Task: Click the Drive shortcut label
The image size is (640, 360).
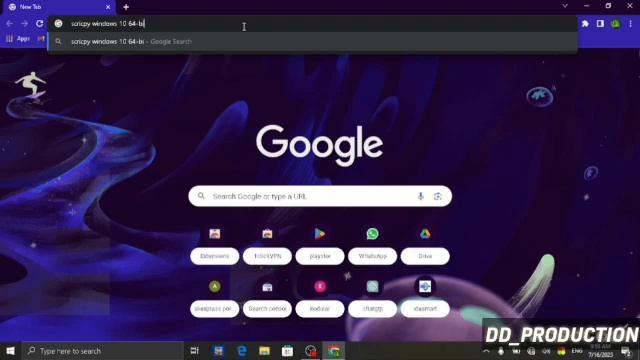Action: (425, 256)
